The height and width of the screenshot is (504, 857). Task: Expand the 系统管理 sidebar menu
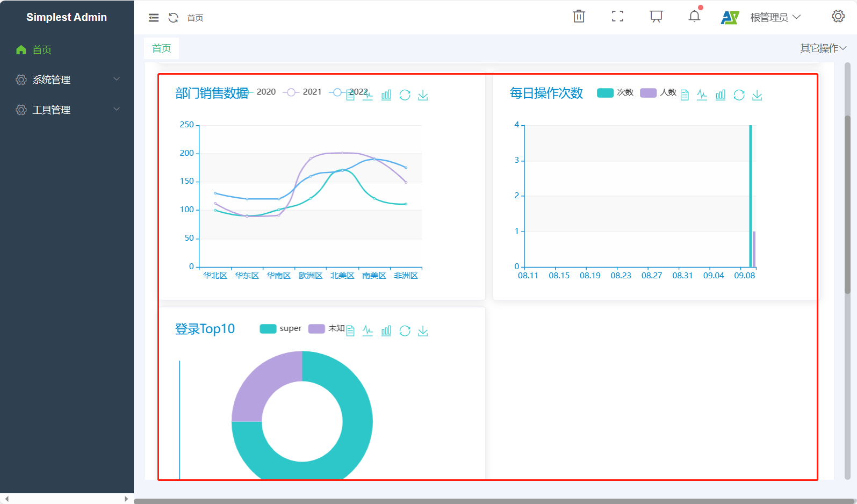(67, 80)
